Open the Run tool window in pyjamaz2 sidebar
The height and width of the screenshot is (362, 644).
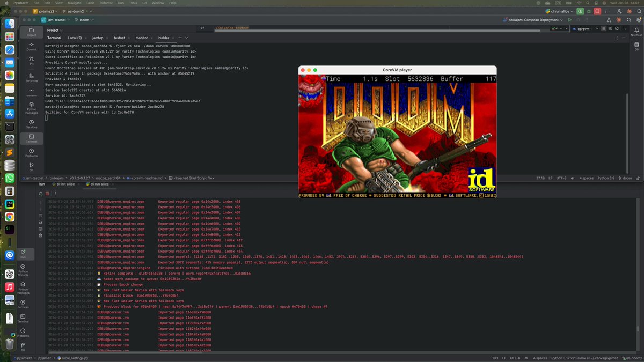[x=23, y=254]
